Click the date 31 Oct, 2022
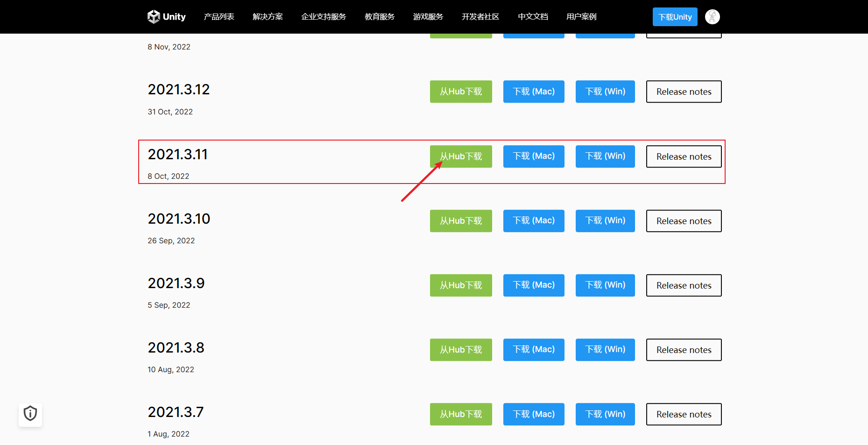The image size is (868, 445). [170, 112]
